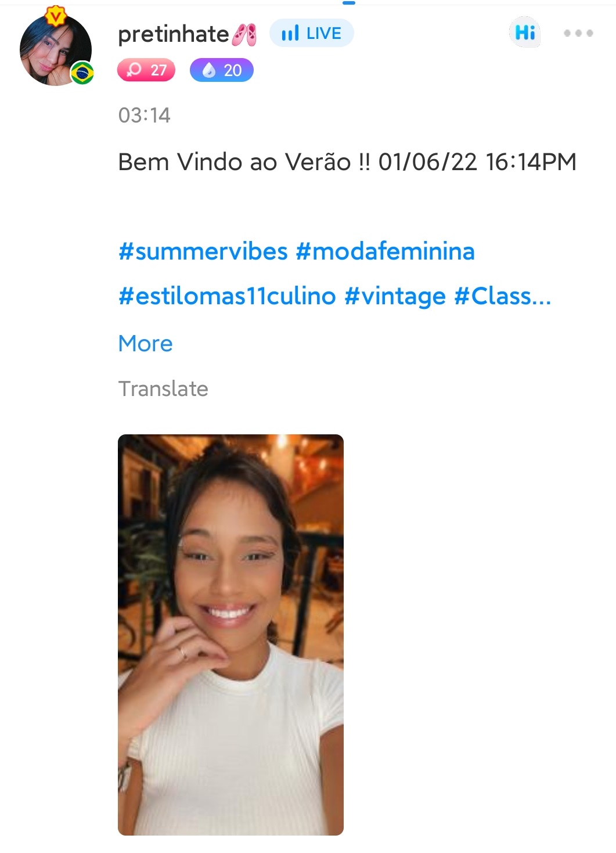Tap the ballet shoes emoji by username
Screen dimensions: 616x853
tap(244, 35)
